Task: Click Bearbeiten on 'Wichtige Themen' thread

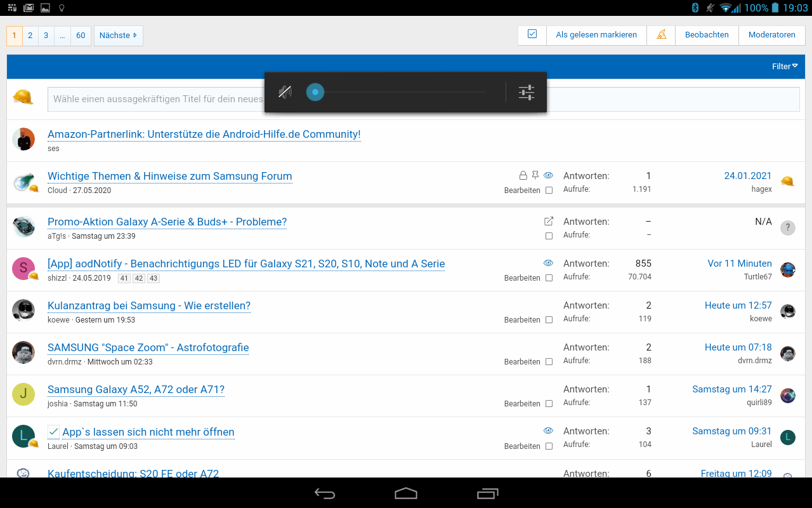Action: pos(522,190)
